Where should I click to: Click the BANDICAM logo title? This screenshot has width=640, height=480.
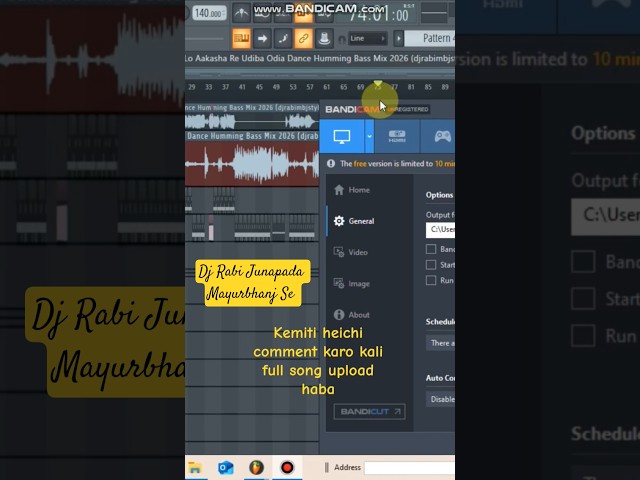click(352, 109)
